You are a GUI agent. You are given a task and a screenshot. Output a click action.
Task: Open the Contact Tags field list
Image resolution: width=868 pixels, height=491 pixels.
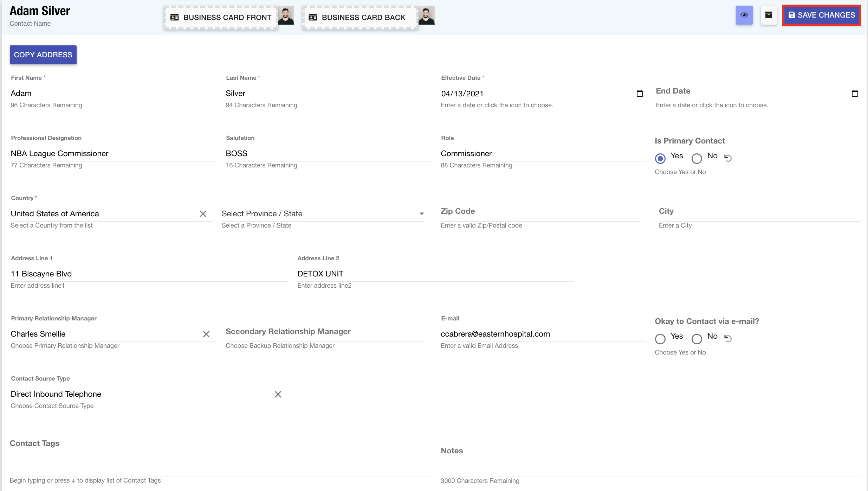(220, 468)
